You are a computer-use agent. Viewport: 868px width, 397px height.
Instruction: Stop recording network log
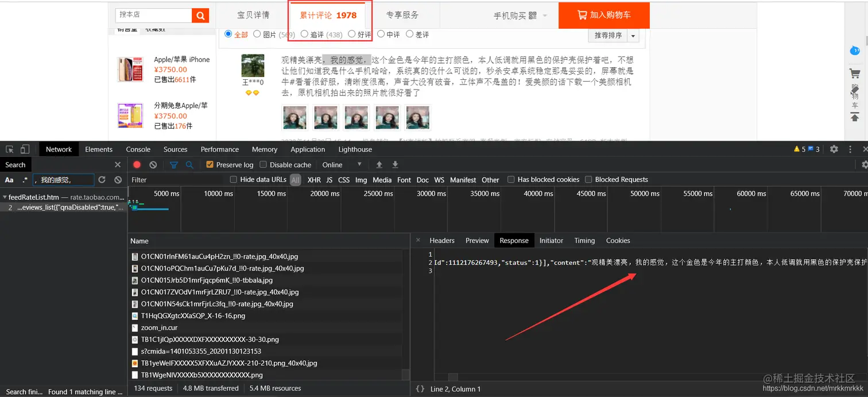point(137,164)
